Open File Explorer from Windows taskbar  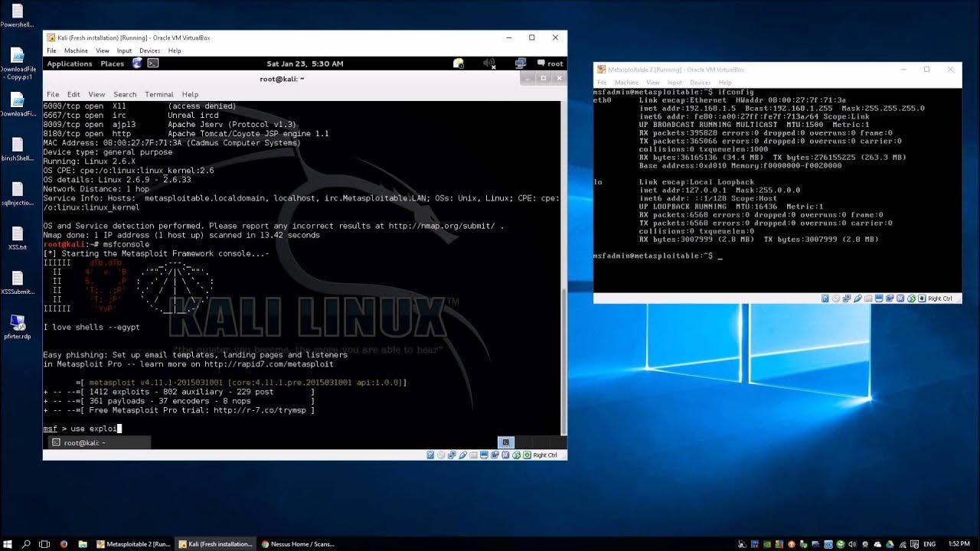point(83,544)
